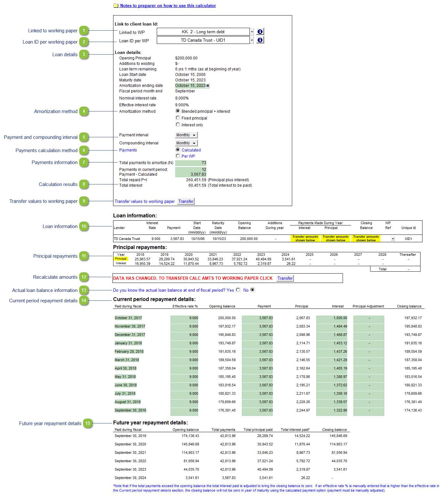Select the Fixed principal amortization method
The width and height of the screenshot is (448, 500).
click(178, 118)
